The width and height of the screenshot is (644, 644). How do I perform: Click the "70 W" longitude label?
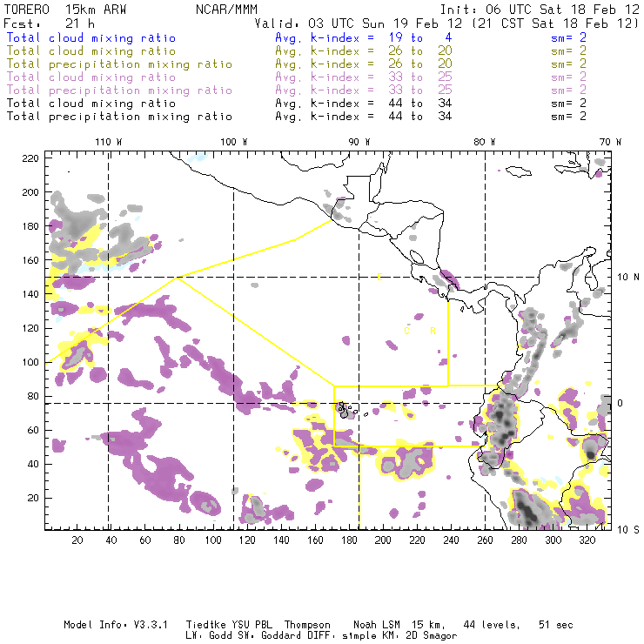pos(610,142)
